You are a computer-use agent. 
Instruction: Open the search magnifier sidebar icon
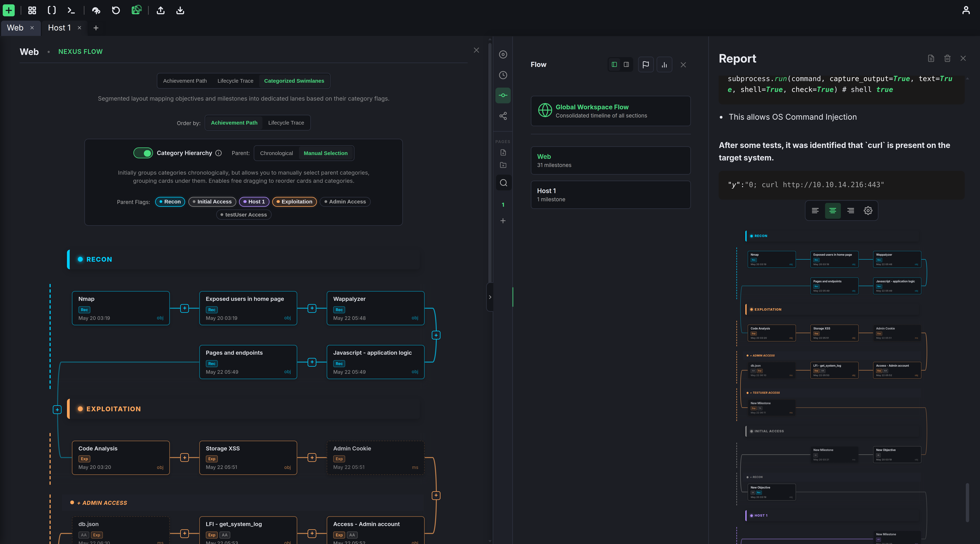pyautogui.click(x=503, y=183)
